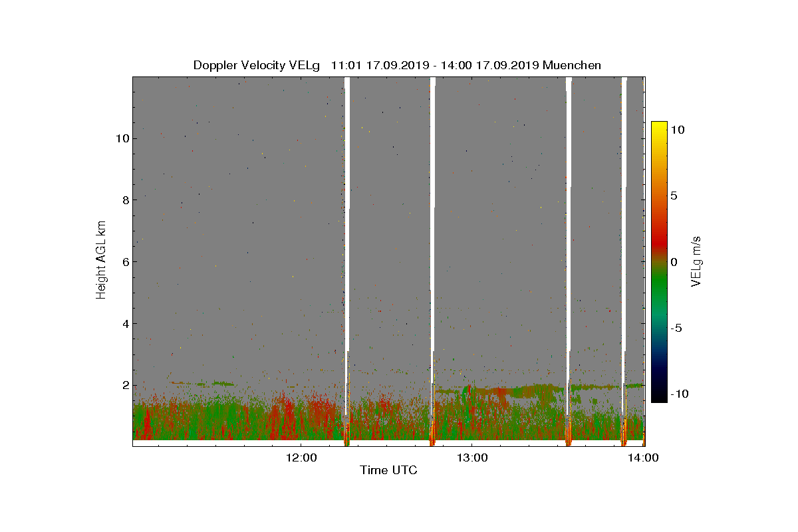This screenshot has width=798, height=532.
Task: Click the 'Time UTC' axis label
Action: [x=388, y=470]
